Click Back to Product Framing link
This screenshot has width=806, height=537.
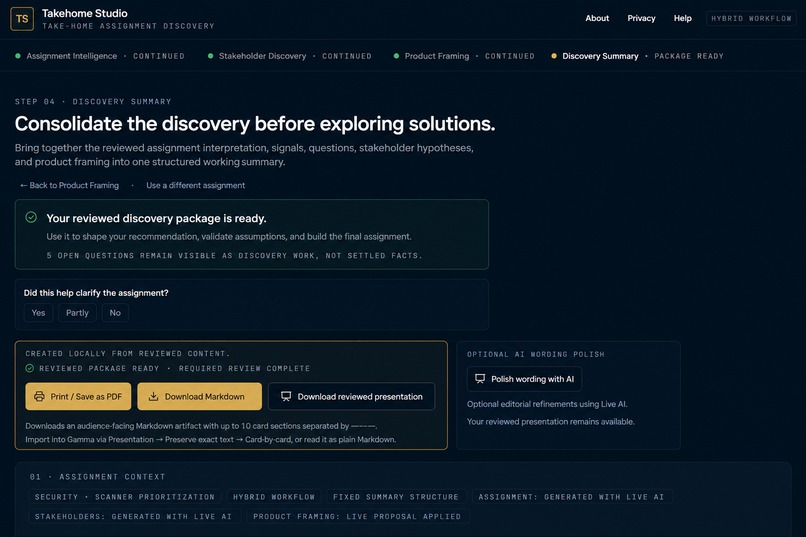69,185
